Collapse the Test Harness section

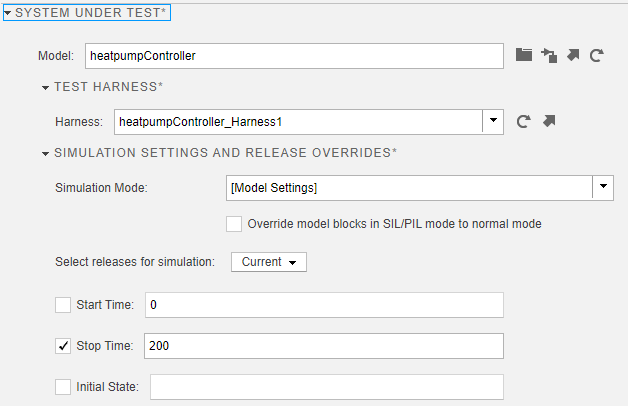(46, 88)
